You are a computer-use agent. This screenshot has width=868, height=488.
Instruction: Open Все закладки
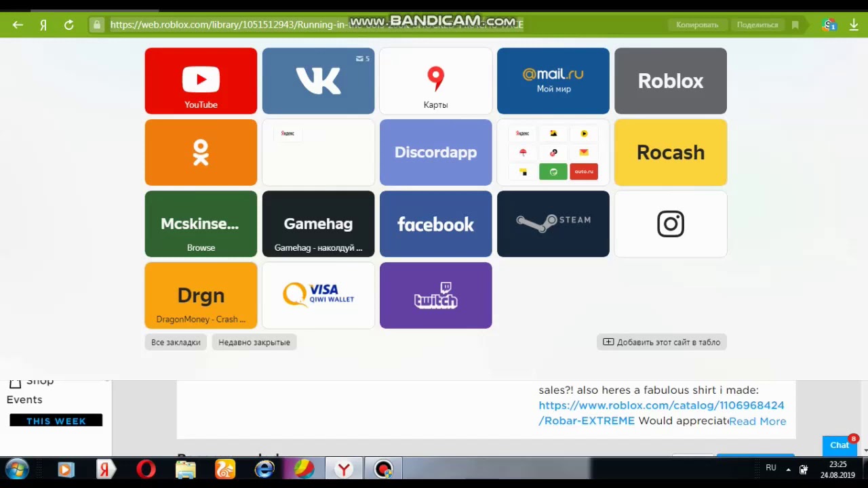(176, 342)
